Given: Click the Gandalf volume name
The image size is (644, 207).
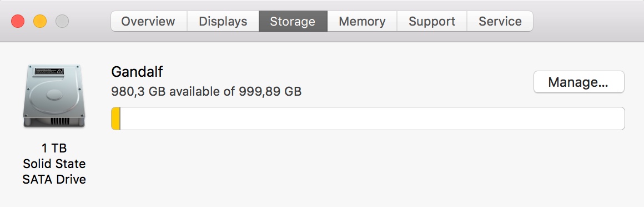Looking at the screenshot, I should point(137,72).
